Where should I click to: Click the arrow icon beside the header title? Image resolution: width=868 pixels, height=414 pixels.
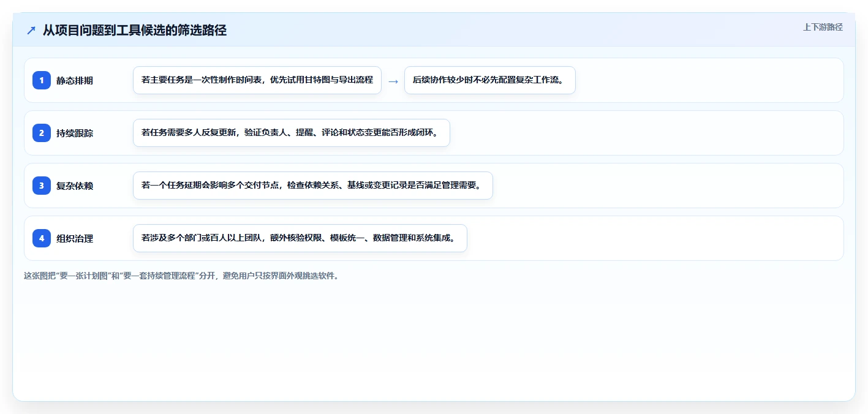point(31,30)
